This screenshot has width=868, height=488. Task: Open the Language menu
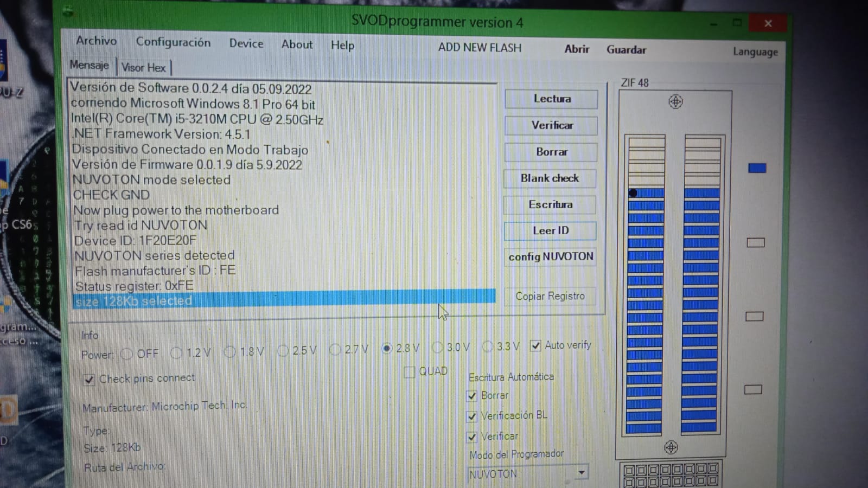point(755,52)
